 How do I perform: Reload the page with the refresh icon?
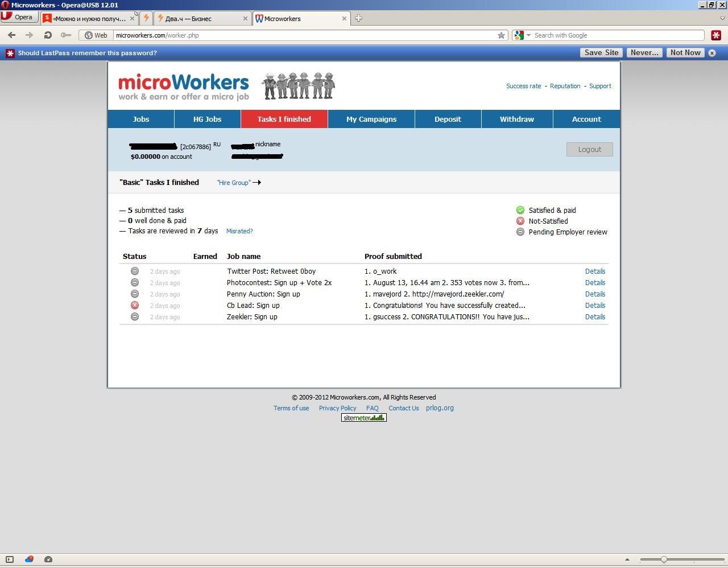coord(48,35)
